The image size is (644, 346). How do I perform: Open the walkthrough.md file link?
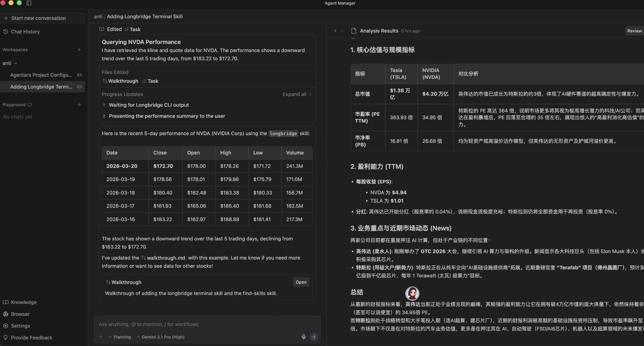[165, 258]
